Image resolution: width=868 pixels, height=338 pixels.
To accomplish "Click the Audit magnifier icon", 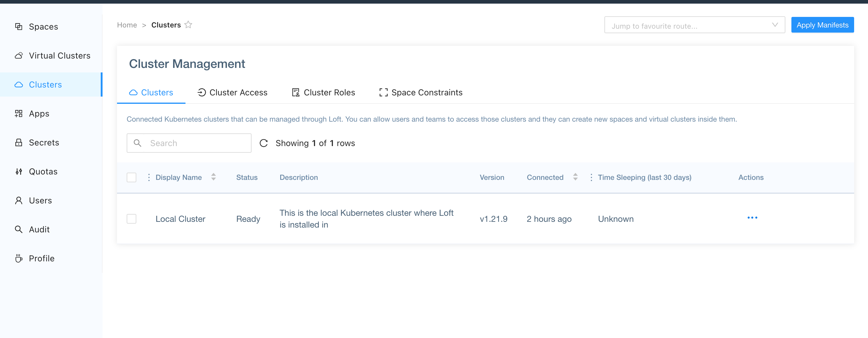I will point(19,229).
